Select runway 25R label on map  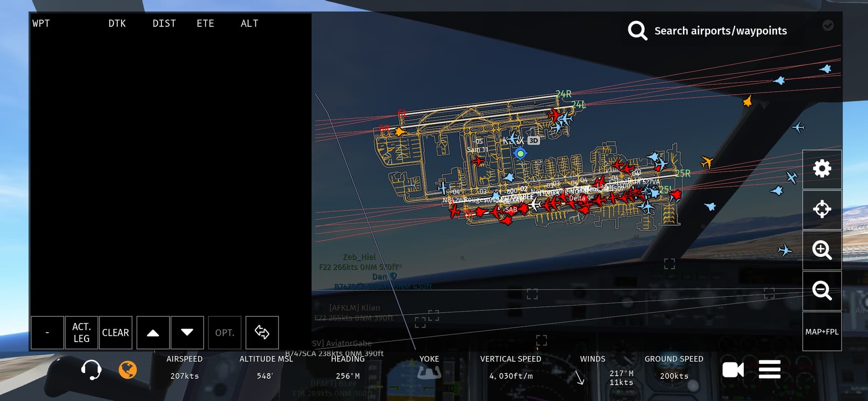click(683, 173)
